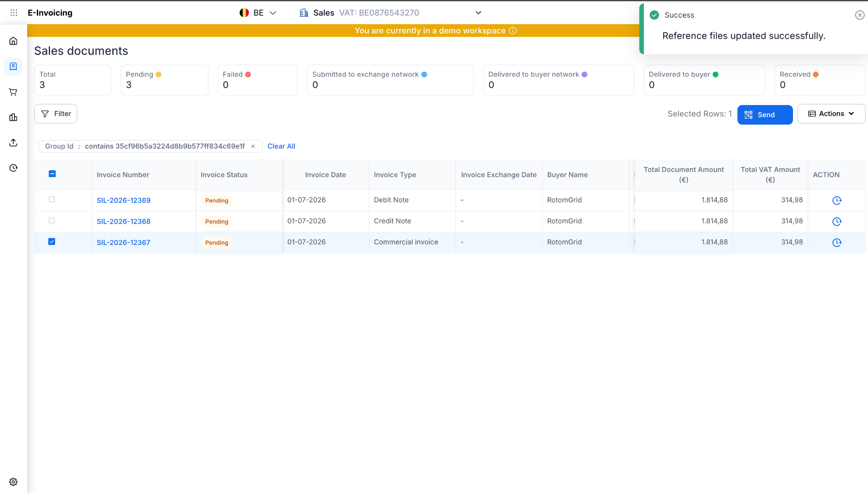Open invoice SIL-2026-12368
The image size is (868, 493).
[x=123, y=222]
